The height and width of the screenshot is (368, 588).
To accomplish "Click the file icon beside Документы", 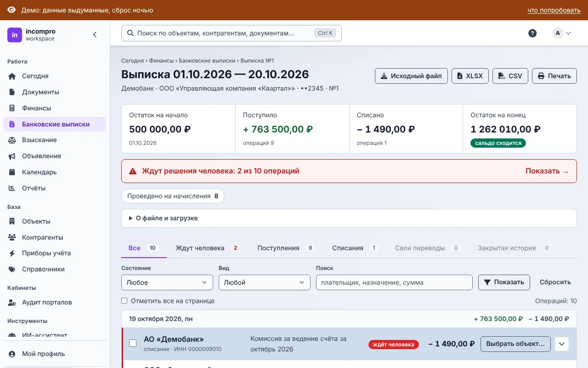I will [x=12, y=92].
